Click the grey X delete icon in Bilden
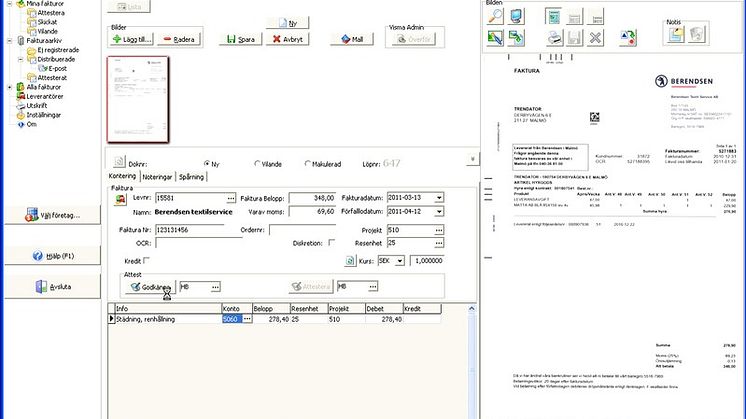Viewport: 746px width, 419px height. tap(595, 38)
